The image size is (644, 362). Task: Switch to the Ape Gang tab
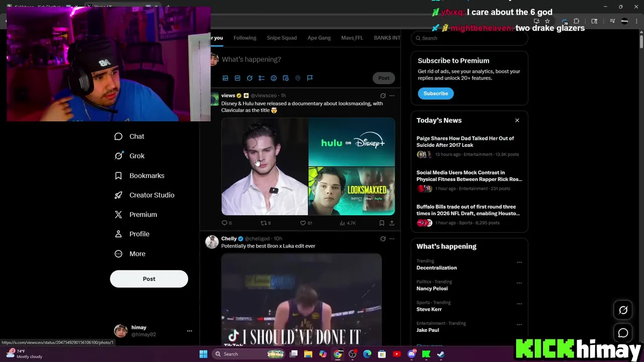[319, 38]
